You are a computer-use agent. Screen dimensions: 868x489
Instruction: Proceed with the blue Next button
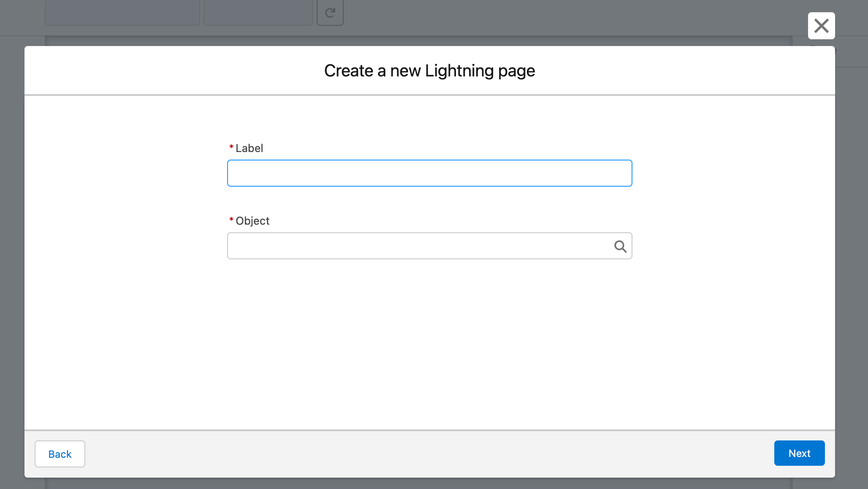[x=799, y=453]
